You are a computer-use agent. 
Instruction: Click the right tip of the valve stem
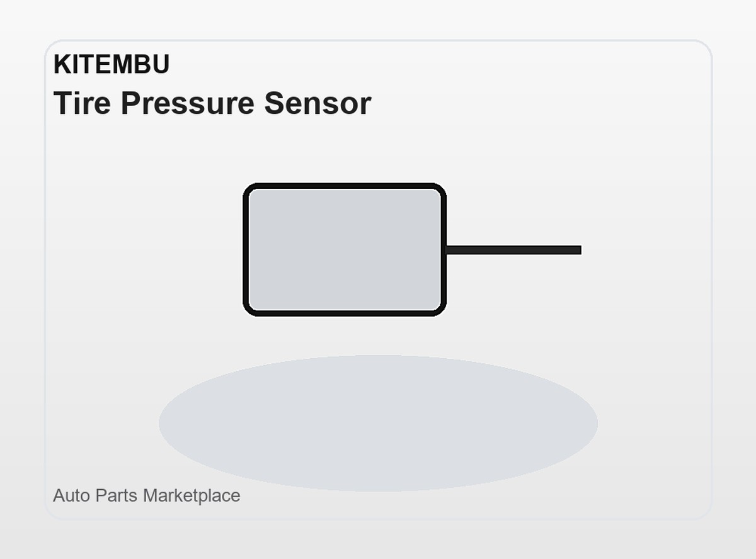tap(578, 250)
